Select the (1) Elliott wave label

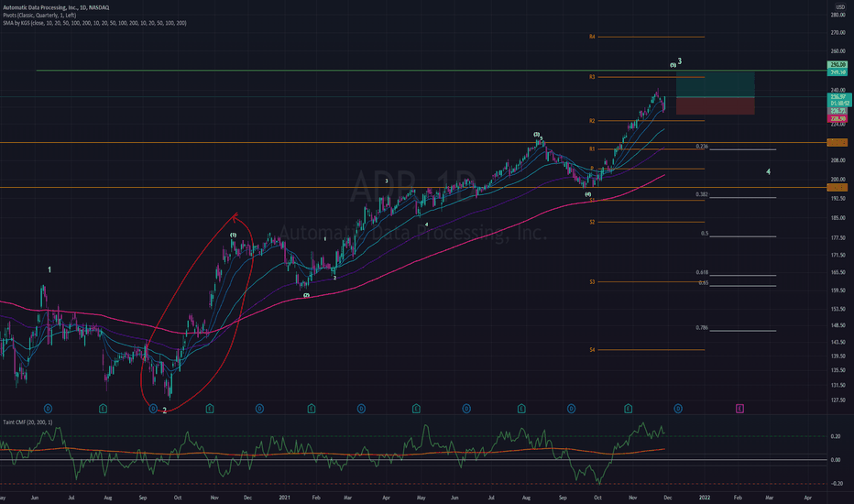[x=233, y=236]
